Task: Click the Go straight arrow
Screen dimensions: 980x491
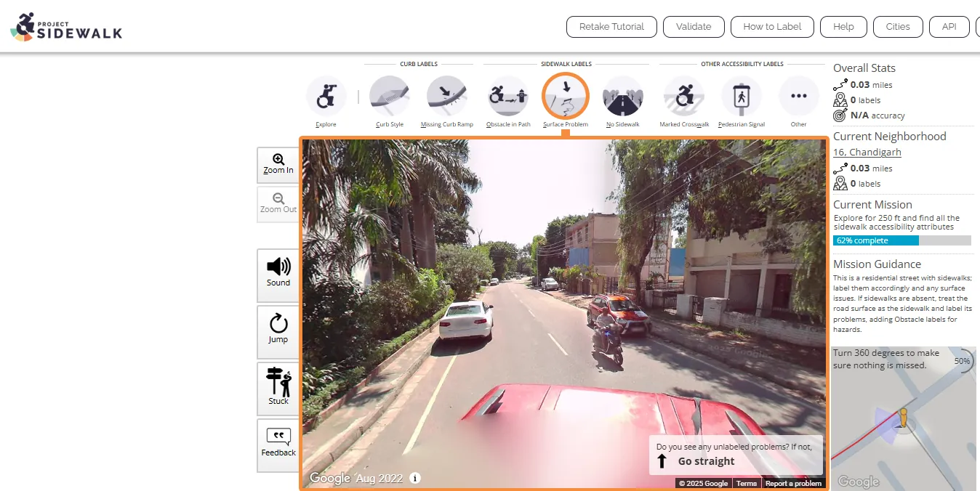Action: click(662, 461)
